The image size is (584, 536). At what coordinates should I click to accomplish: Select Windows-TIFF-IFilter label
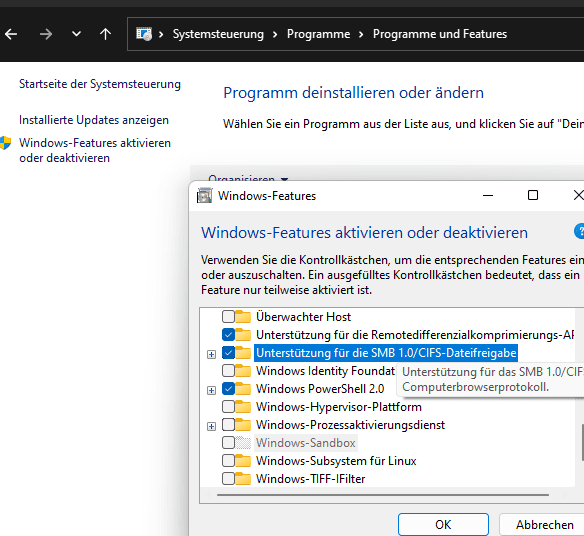pyautogui.click(x=310, y=479)
